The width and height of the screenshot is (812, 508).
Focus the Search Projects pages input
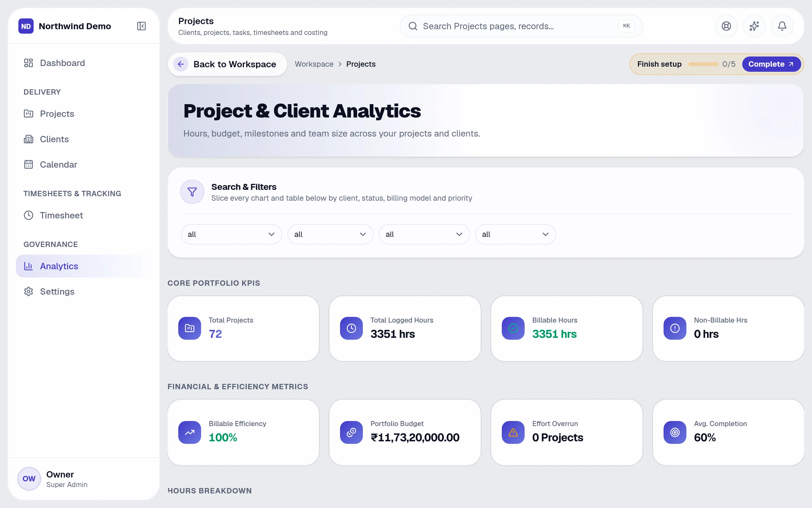point(521,26)
